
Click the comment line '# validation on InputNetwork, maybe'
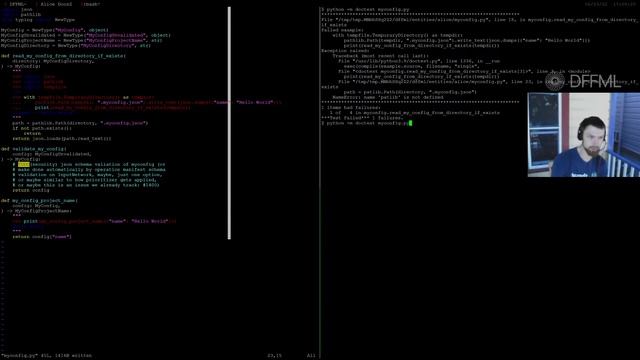(87, 175)
